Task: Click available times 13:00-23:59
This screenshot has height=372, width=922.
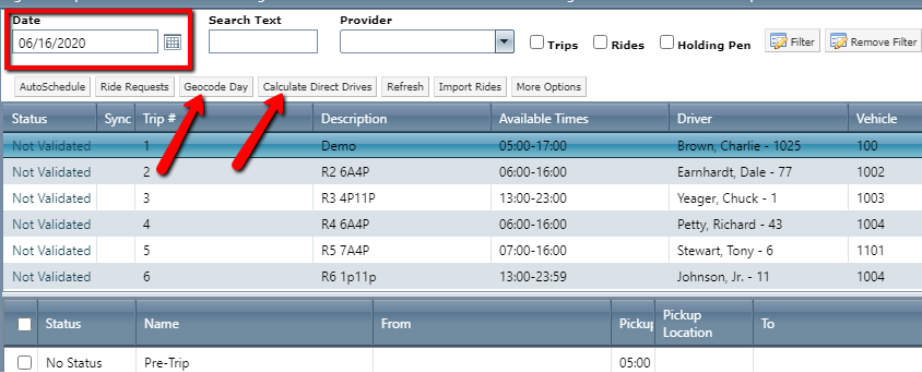Action: tap(533, 276)
